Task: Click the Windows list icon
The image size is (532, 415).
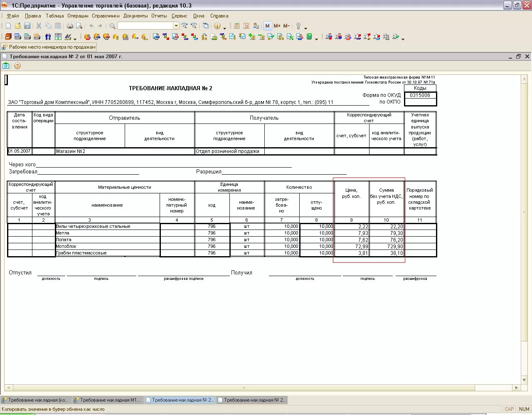Action: [x=206, y=26]
